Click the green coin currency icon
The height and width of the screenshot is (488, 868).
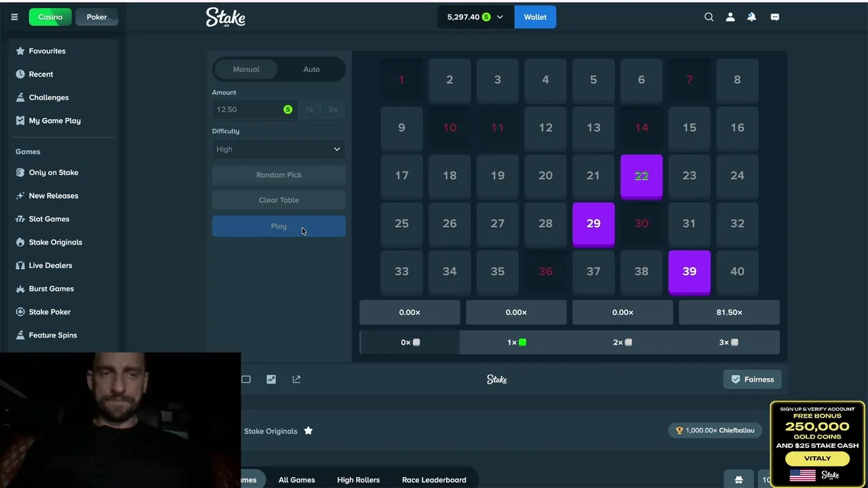pos(288,109)
